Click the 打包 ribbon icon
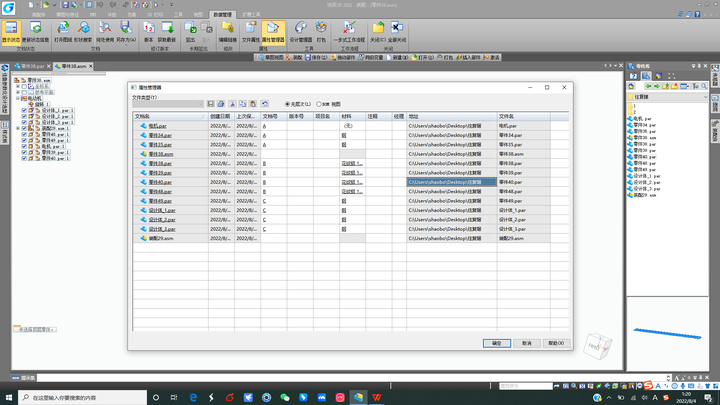The width and height of the screenshot is (720, 405). [321, 32]
